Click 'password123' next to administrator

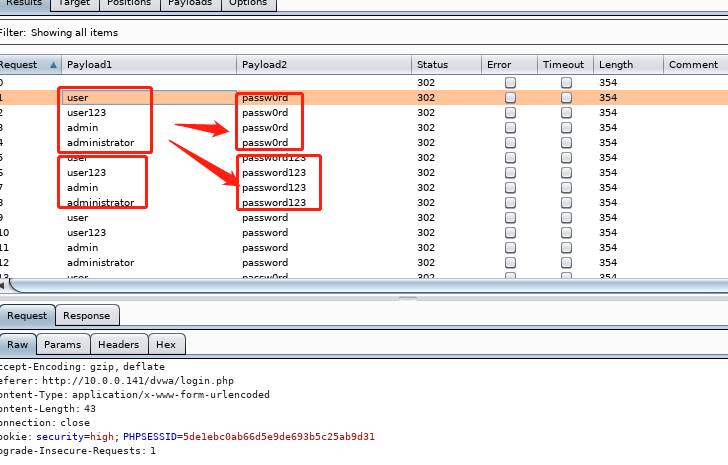[x=274, y=203]
